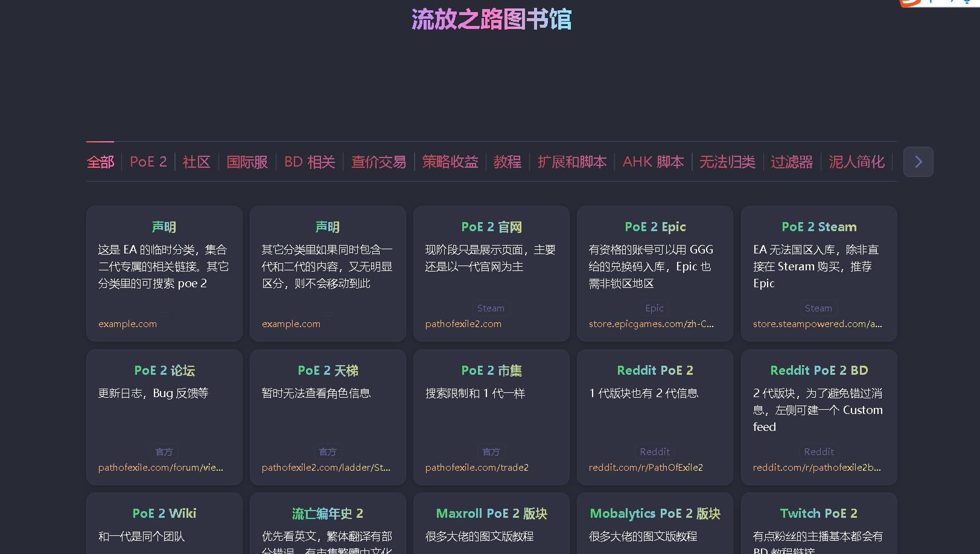
Task: Click the right arrow to show more tabs
Action: [918, 162]
